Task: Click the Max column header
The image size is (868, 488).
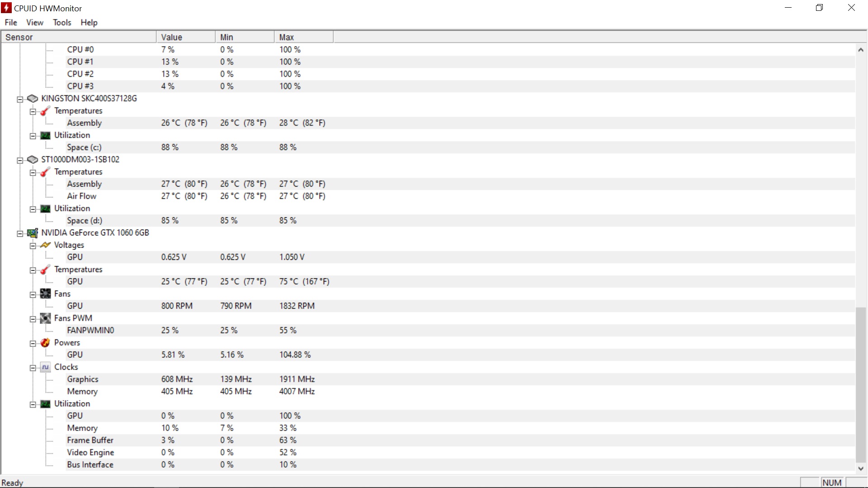Action: pos(304,37)
